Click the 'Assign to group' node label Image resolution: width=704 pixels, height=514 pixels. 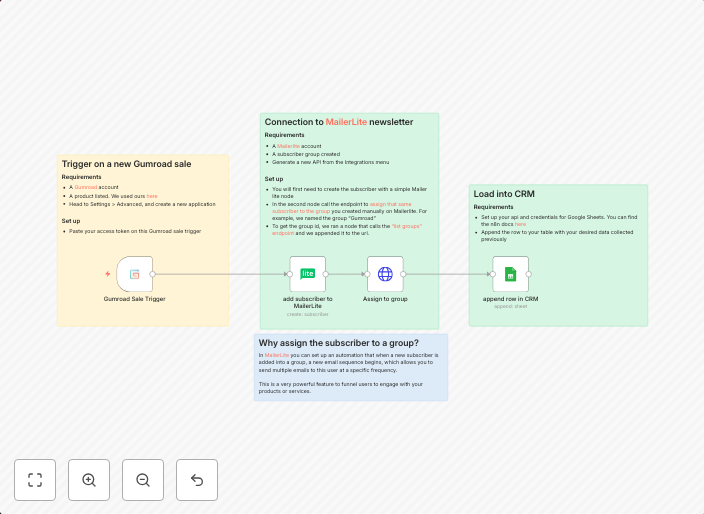click(x=385, y=299)
